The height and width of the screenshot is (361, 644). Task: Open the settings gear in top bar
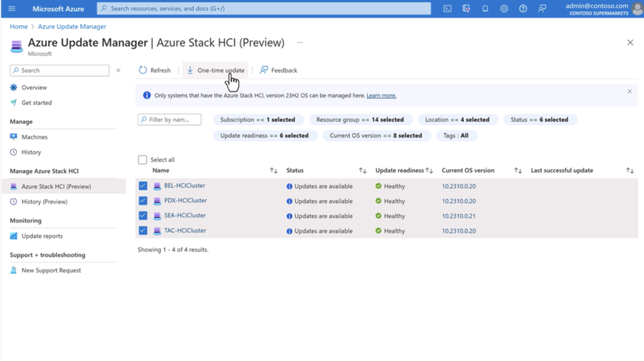[504, 9]
